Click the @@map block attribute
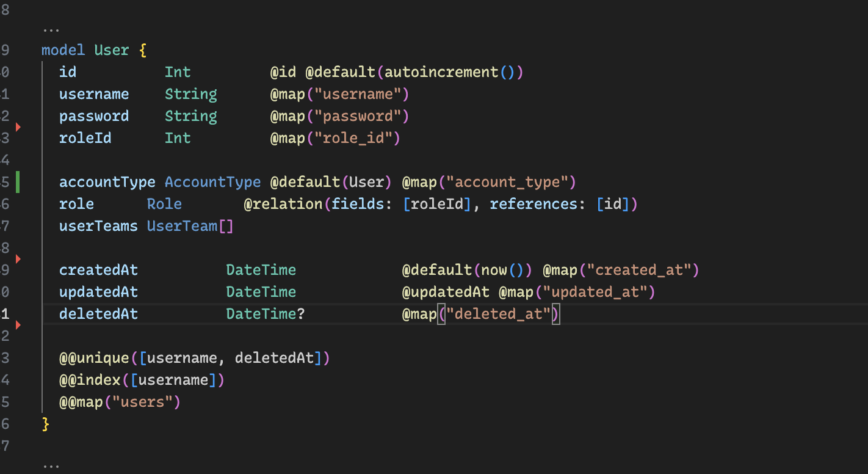The width and height of the screenshot is (868, 474). pyautogui.click(x=81, y=402)
